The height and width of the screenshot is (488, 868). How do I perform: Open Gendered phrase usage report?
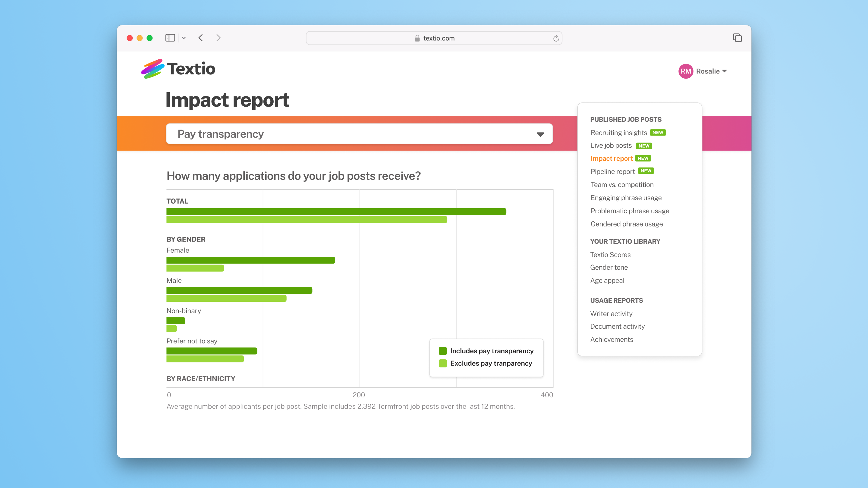point(626,224)
